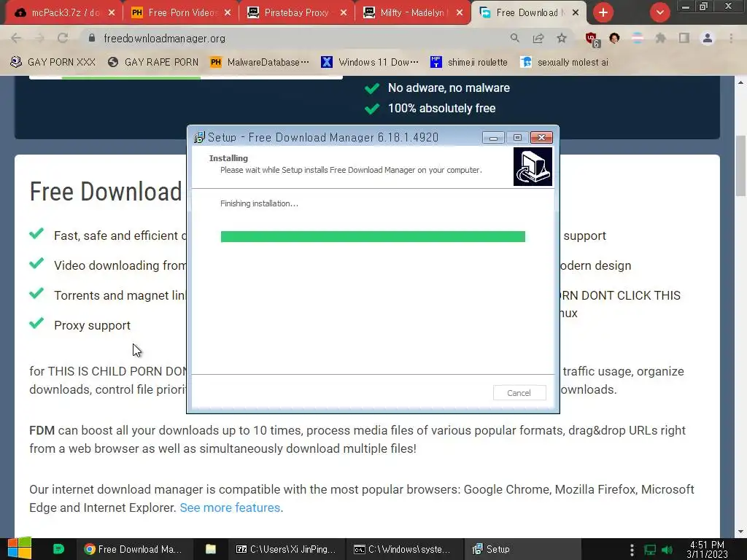Toggle the browser side panel icon

684,38
